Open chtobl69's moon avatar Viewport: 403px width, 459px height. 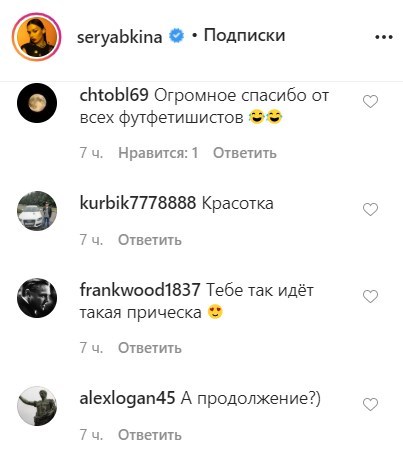[x=37, y=103]
